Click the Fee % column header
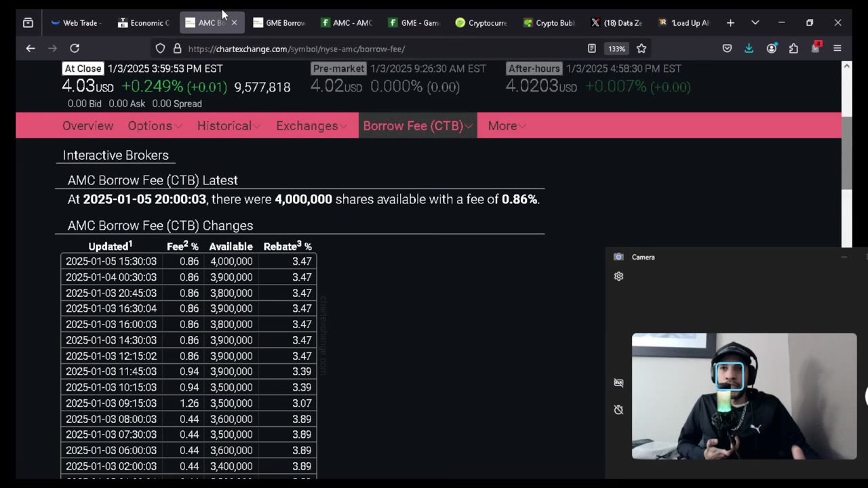 tap(182, 246)
